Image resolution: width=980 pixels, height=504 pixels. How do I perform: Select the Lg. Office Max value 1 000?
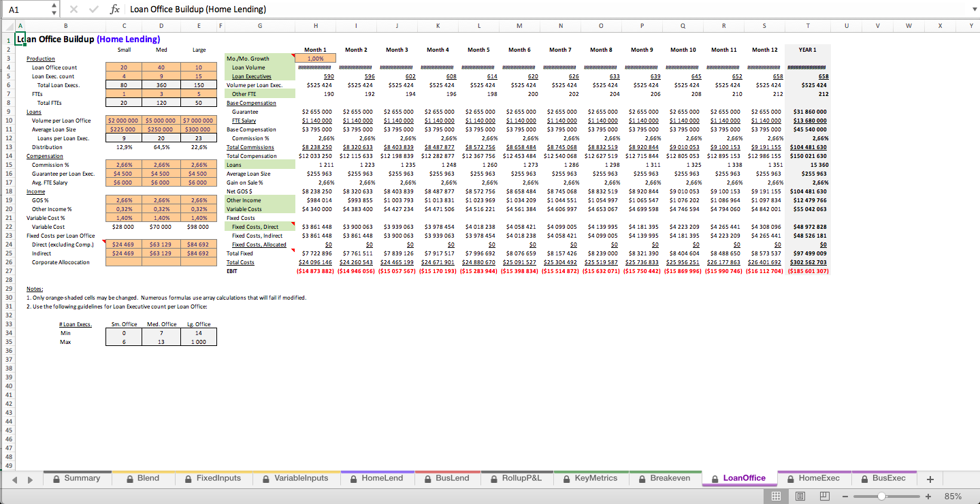coord(199,342)
